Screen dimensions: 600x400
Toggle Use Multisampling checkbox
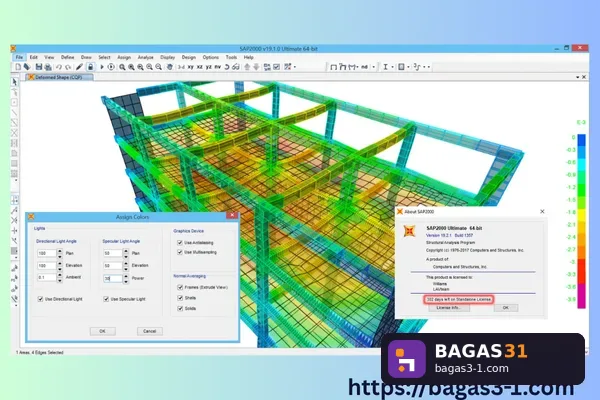180,252
